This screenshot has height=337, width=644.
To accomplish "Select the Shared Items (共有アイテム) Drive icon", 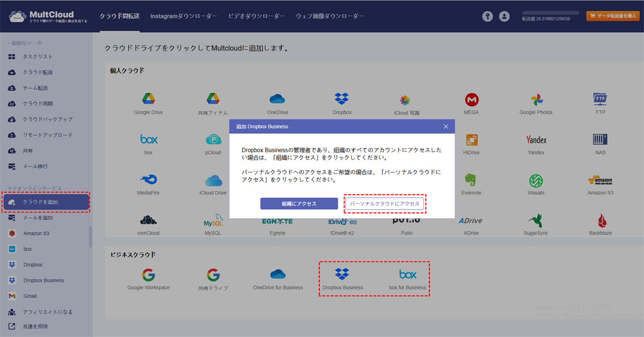I will click(213, 99).
